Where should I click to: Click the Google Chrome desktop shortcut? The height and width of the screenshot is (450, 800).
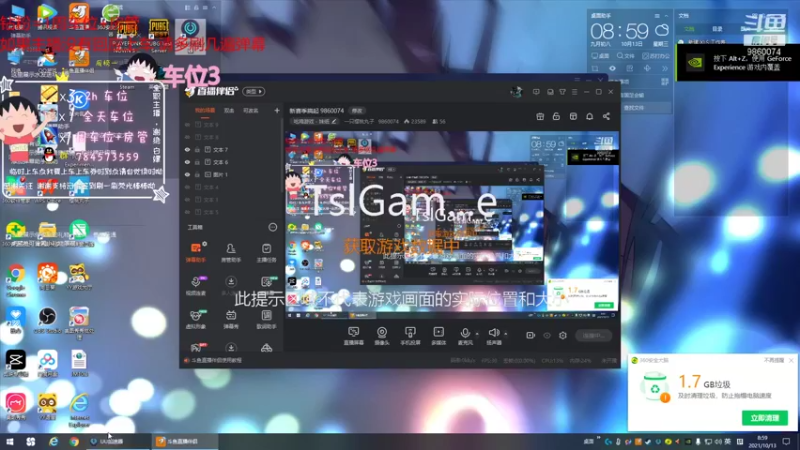(16, 280)
